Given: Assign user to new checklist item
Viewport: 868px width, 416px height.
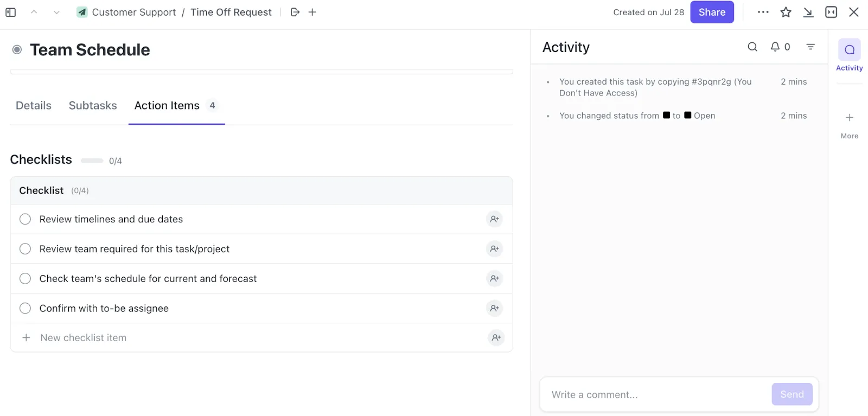Looking at the screenshot, I should [496, 337].
